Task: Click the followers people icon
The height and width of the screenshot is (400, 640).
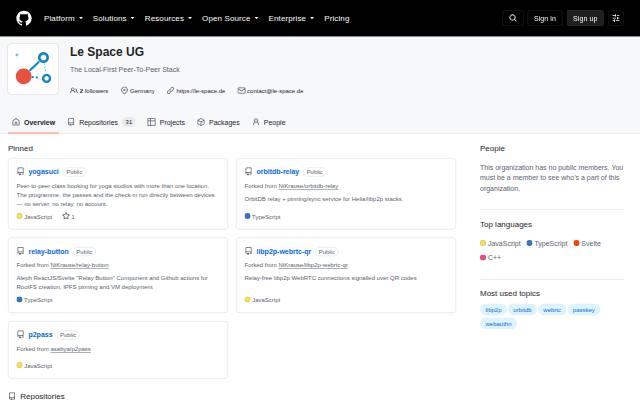Action: coord(73,91)
